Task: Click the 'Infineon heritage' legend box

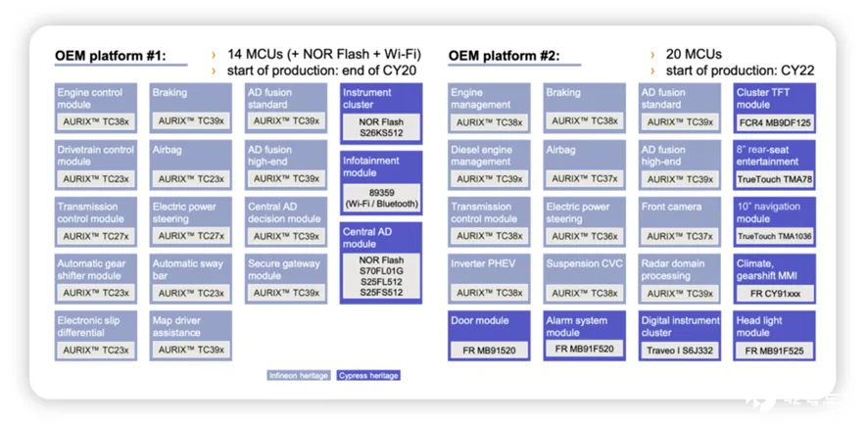Action: 299,375
